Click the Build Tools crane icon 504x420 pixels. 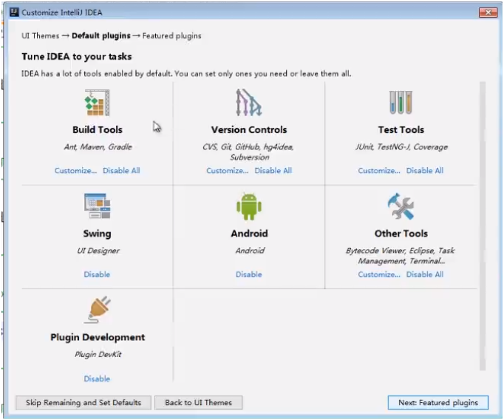97,103
